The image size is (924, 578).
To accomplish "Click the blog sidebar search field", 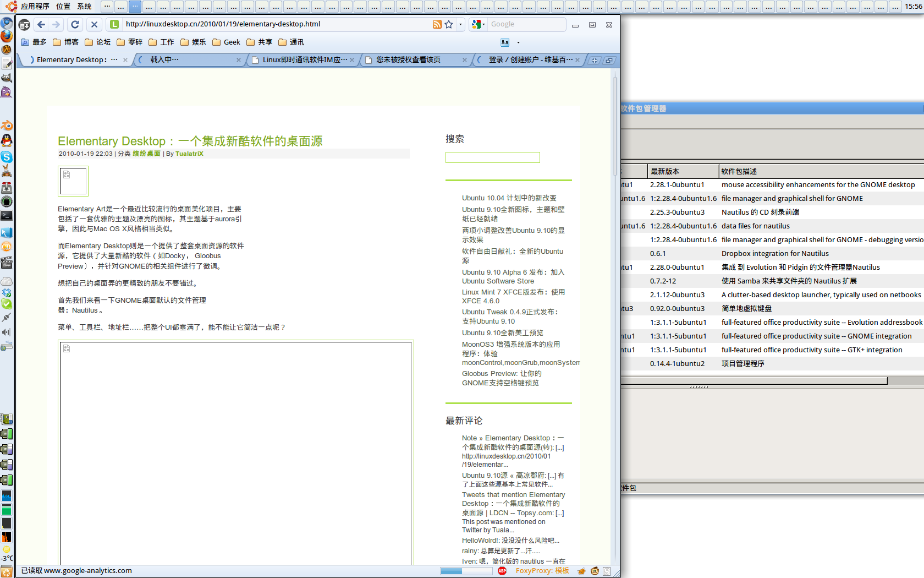I will coord(493,157).
